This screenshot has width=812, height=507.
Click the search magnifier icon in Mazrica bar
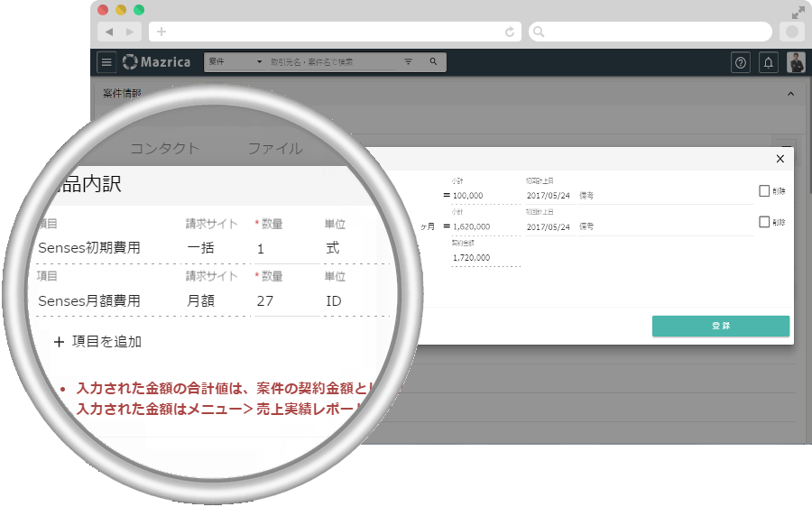coord(433,62)
